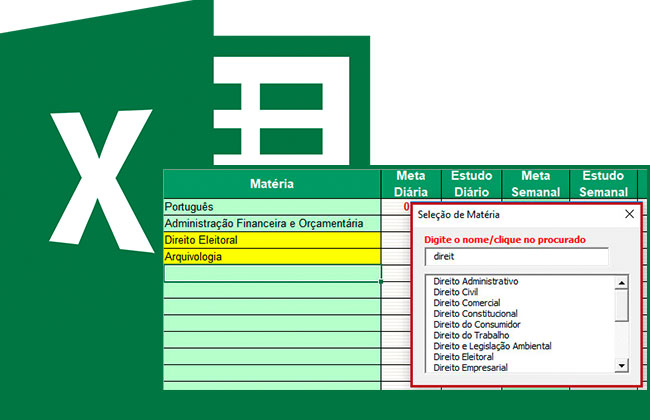Click the list scrollbar thumb
This screenshot has height=420, width=650.
coord(621,306)
